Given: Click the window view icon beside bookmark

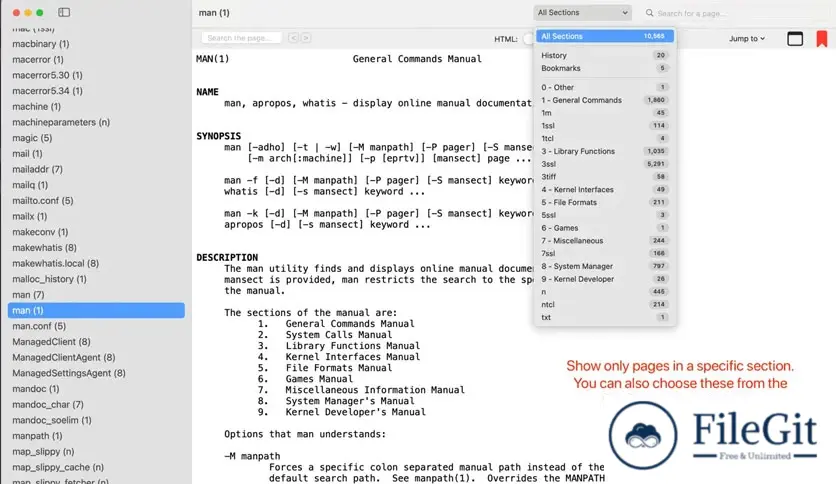Looking at the screenshot, I should (x=795, y=38).
